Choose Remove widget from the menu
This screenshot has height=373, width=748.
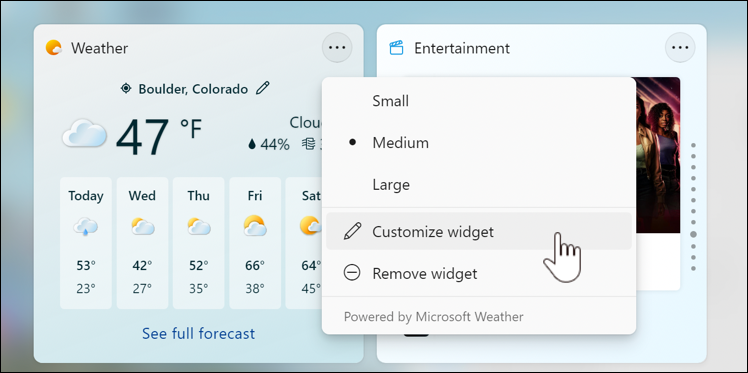point(479,273)
